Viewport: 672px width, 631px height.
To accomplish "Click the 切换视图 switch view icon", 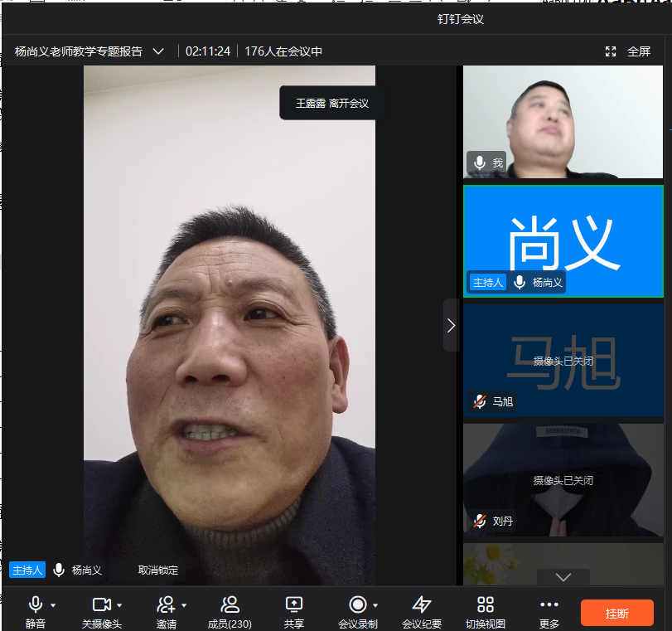I will point(486,604).
